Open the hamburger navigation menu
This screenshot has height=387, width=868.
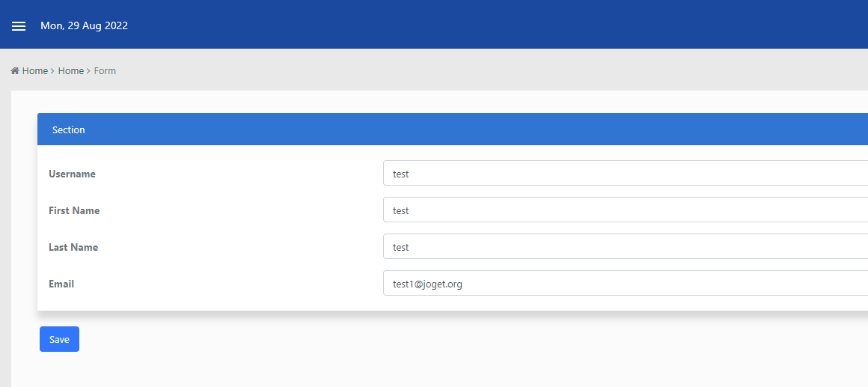tap(19, 26)
